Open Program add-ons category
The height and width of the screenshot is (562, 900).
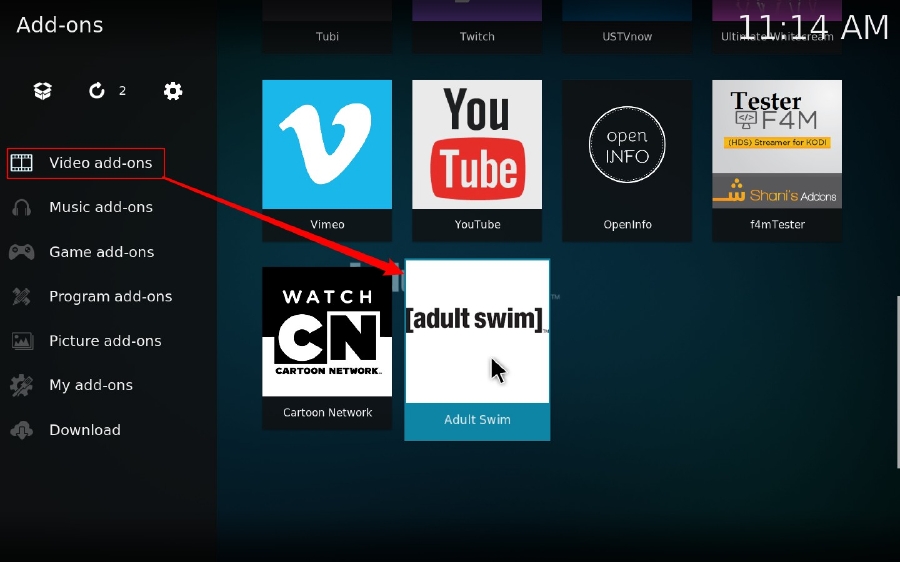111,296
